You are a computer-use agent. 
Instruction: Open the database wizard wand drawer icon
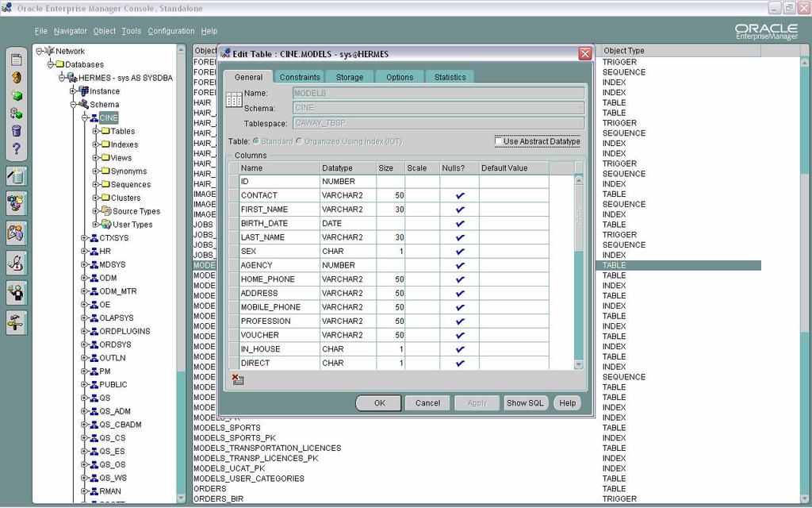[16, 176]
